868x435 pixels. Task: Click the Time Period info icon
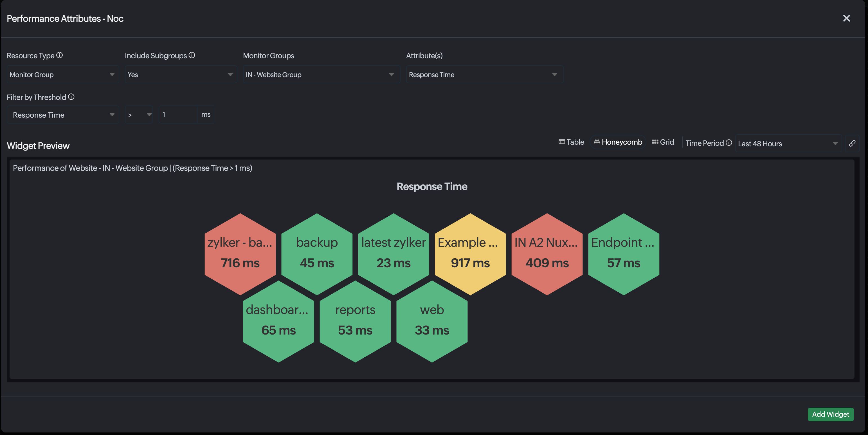point(729,143)
